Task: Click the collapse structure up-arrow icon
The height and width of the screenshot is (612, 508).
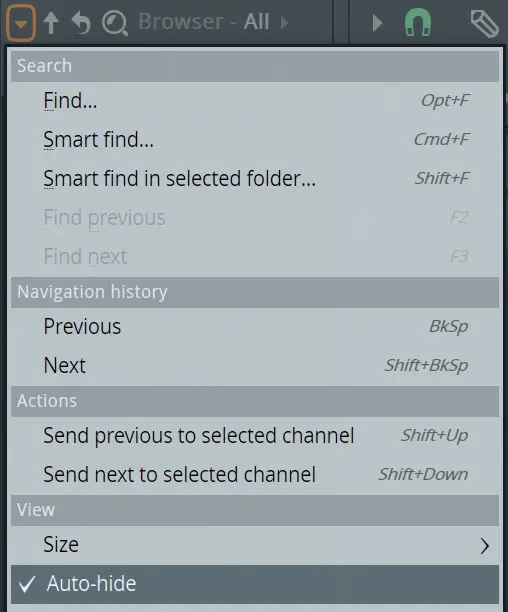Action: (x=51, y=23)
